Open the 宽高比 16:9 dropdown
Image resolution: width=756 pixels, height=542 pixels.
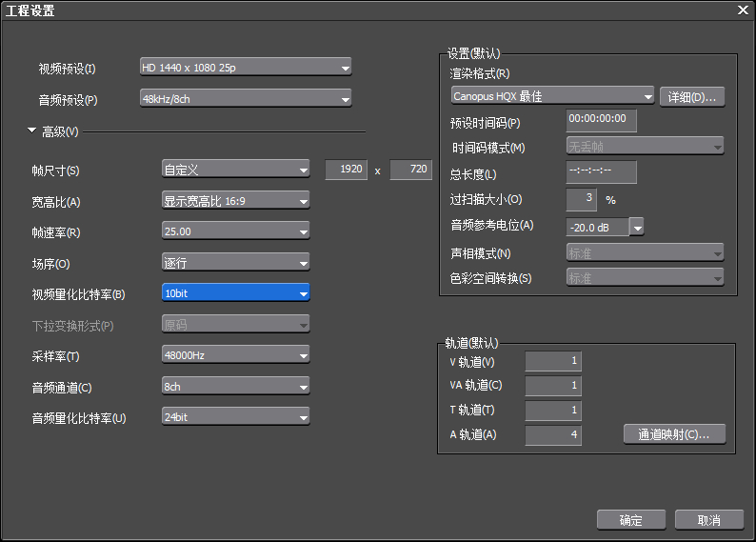click(236, 201)
